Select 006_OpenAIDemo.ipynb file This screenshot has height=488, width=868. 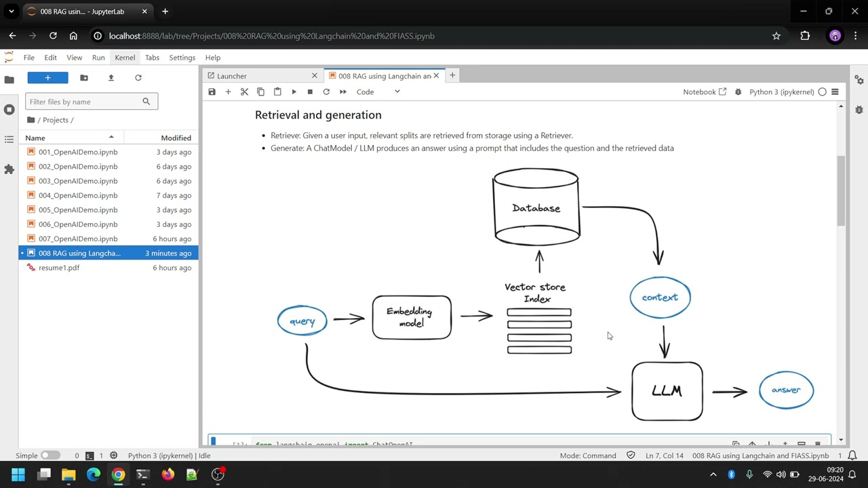coord(108,224)
